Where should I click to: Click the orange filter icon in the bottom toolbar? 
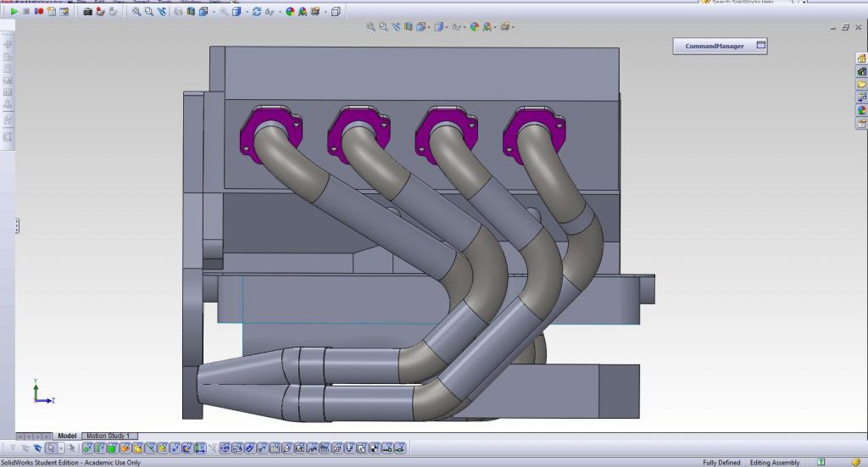[125, 448]
